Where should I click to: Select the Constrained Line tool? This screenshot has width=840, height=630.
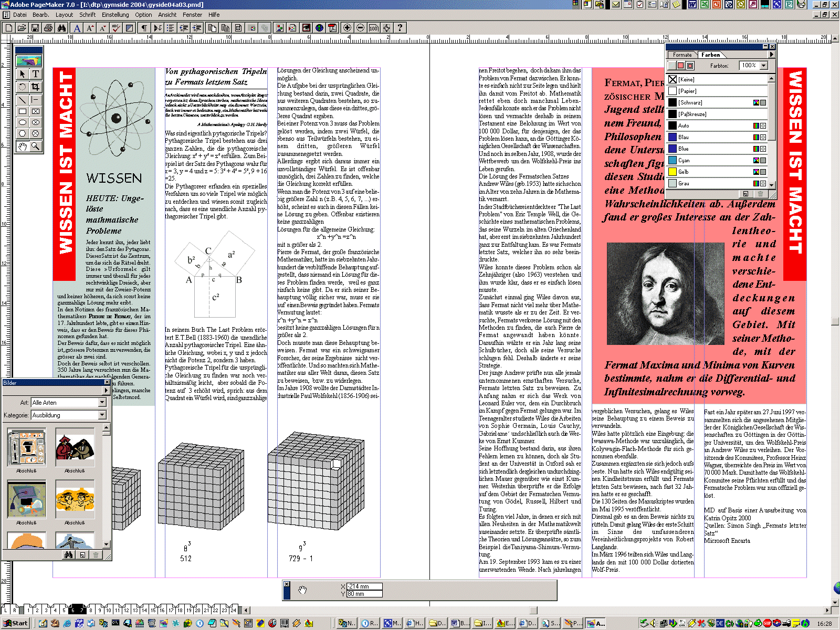[35, 100]
